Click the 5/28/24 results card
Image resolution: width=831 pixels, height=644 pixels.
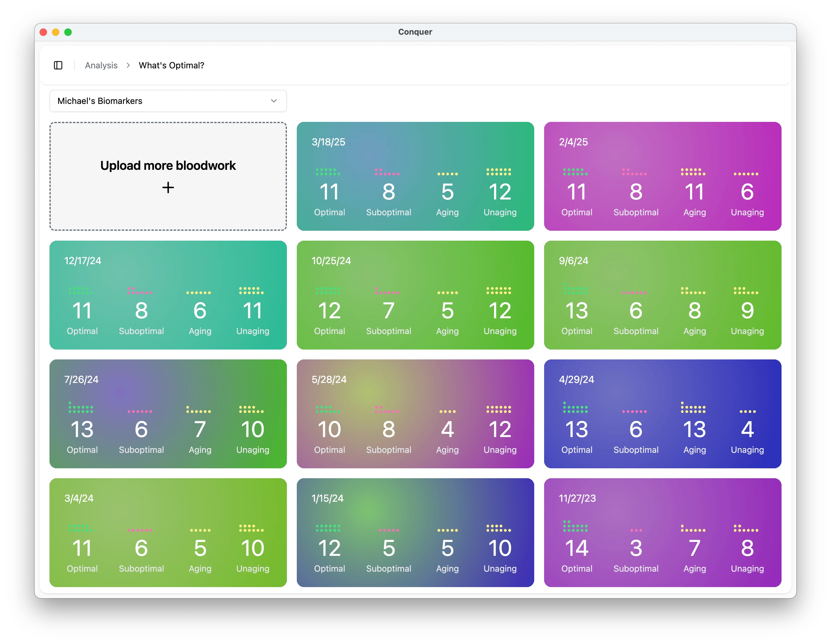coord(415,413)
